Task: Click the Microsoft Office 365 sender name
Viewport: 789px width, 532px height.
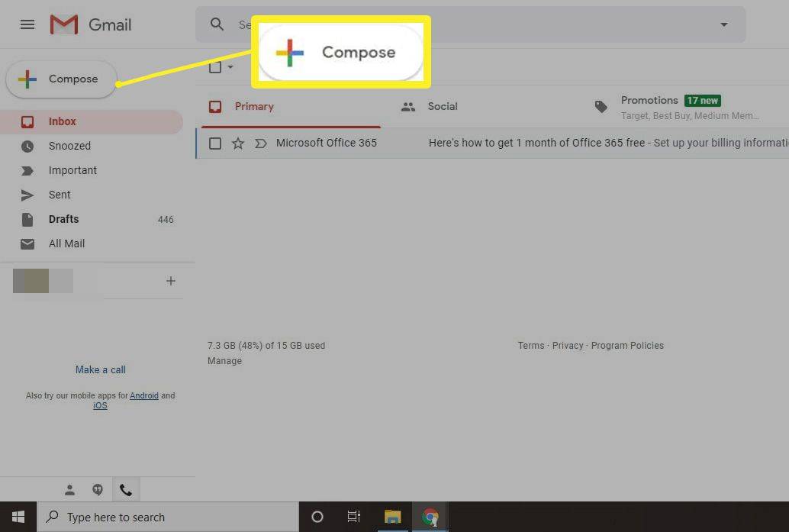Action: pyautogui.click(x=326, y=143)
